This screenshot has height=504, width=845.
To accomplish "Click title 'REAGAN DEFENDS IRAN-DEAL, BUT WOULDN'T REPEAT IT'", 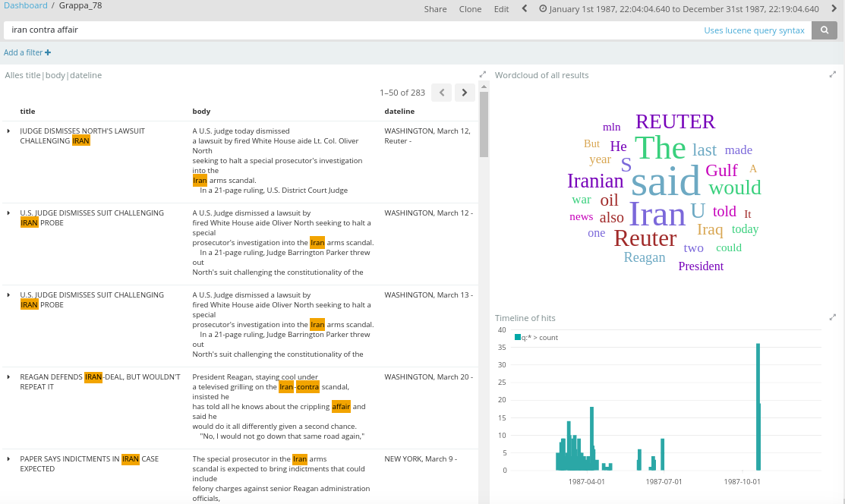I will (100, 382).
